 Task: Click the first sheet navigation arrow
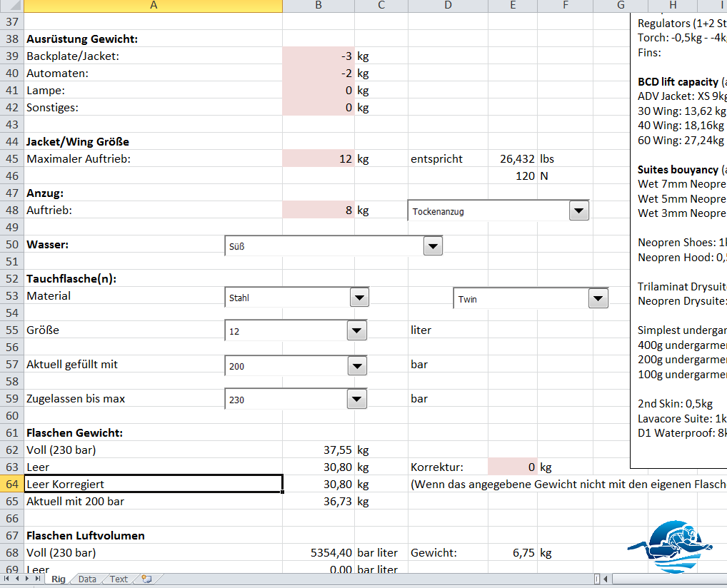8,579
